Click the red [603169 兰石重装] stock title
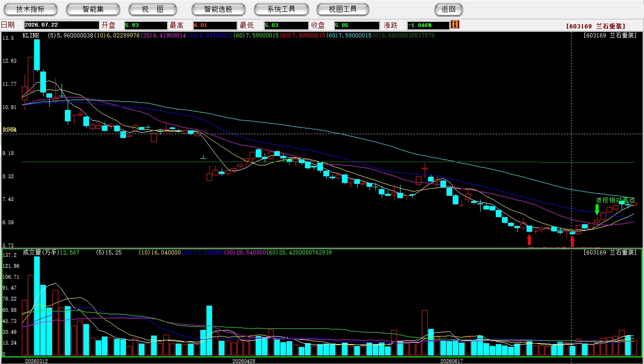 [596, 27]
